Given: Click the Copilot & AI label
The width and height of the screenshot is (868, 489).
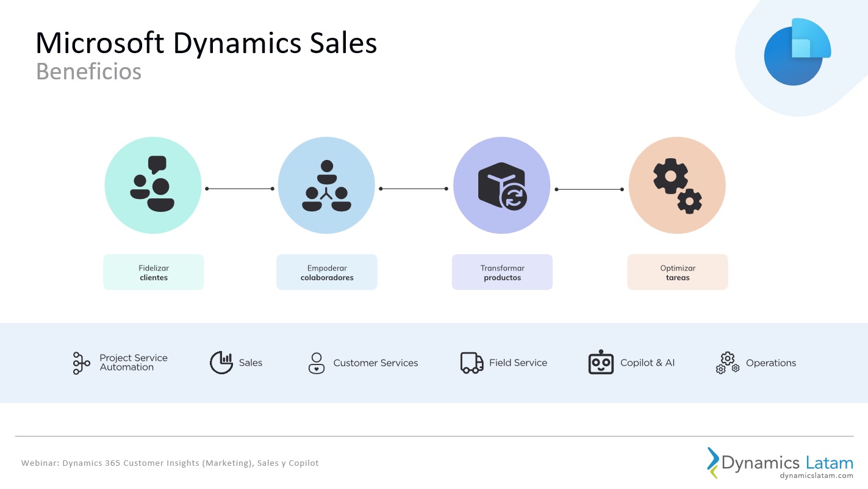Looking at the screenshot, I should (648, 363).
